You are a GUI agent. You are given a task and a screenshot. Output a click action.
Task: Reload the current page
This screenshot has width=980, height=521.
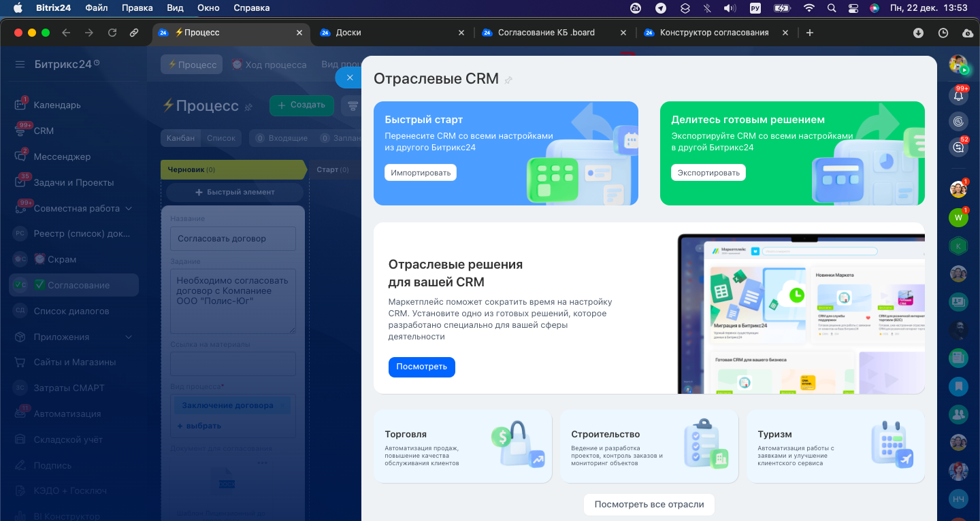point(112,33)
